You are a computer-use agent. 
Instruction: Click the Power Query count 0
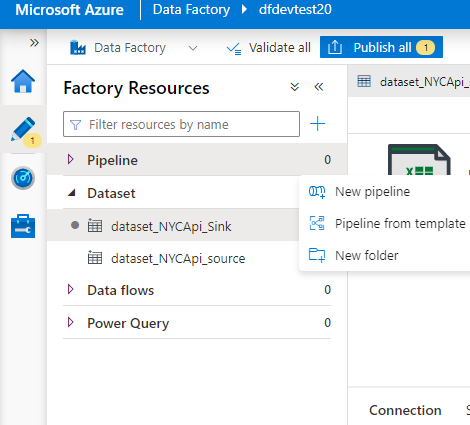[x=327, y=323]
